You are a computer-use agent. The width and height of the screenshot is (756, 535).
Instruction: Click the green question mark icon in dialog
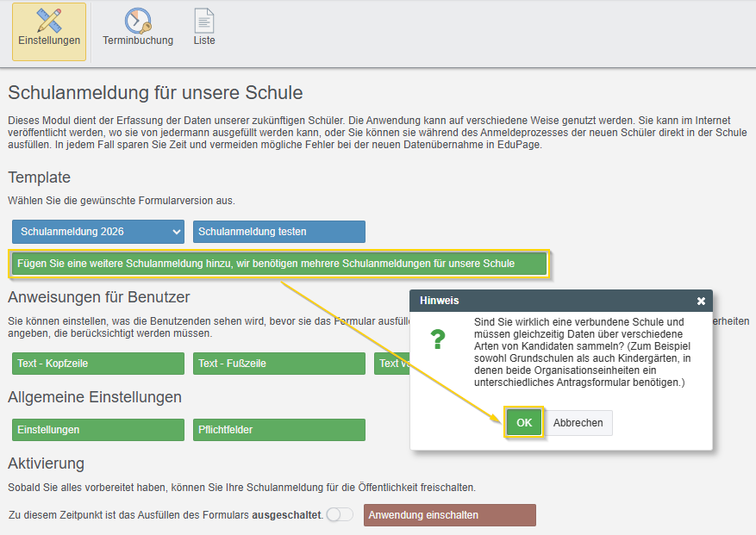pos(439,339)
